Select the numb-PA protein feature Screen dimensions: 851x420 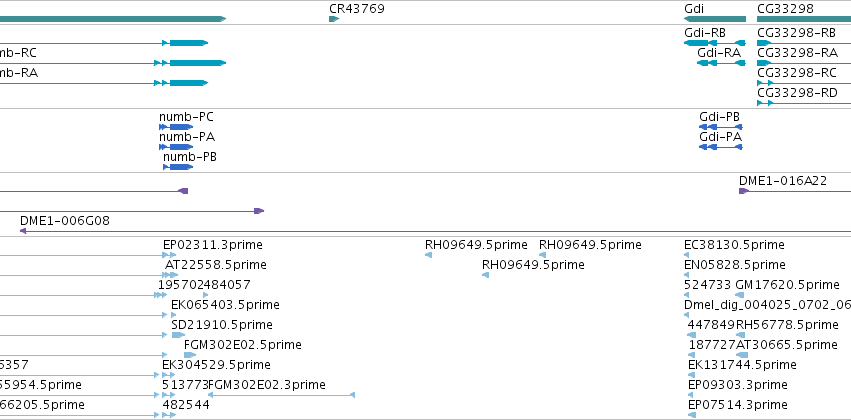tap(176, 147)
